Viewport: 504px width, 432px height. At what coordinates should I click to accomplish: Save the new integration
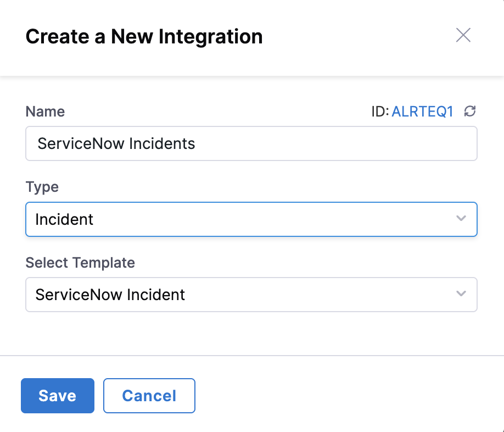pyautogui.click(x=58, y=396)
